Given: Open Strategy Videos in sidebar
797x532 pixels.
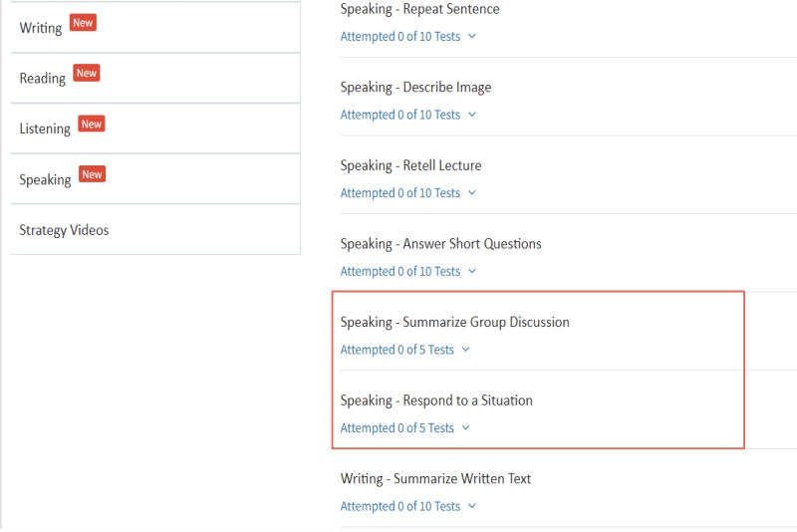Looking at the screenshot, I should tap(64, 230).
